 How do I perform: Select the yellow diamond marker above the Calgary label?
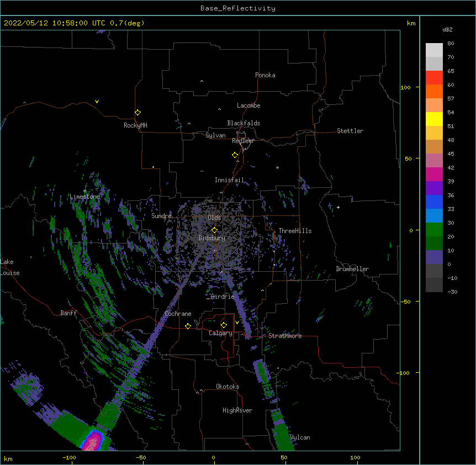[224, 325]
